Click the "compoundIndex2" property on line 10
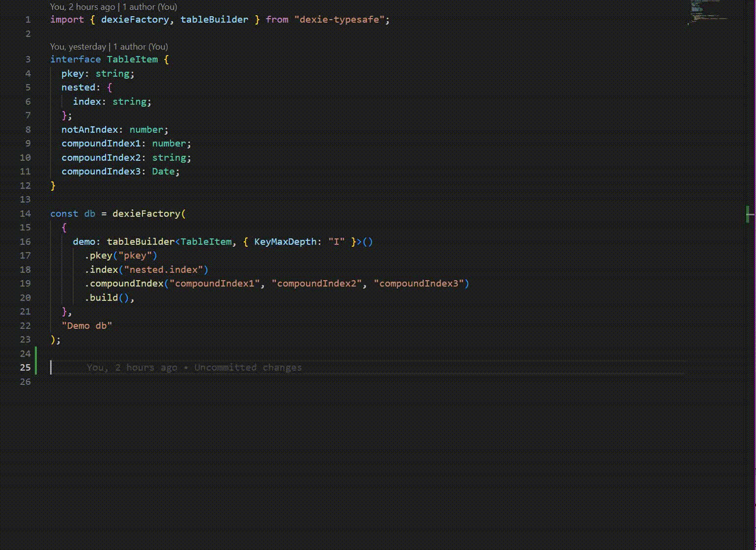The width and height of the screenshot is (756, 550). 101,158
